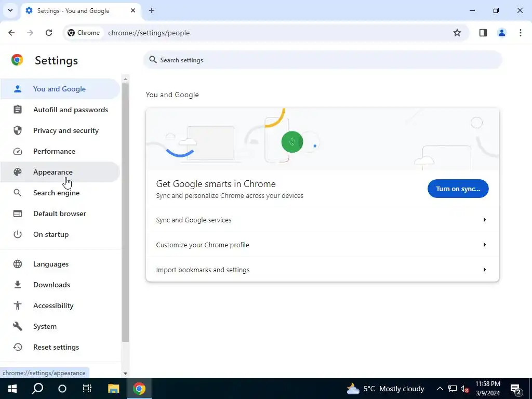Image resolution: width=532 pixels, height=399 pixels.
Task: Expand Customize your Chrome profile row
Action: (322, 245)
